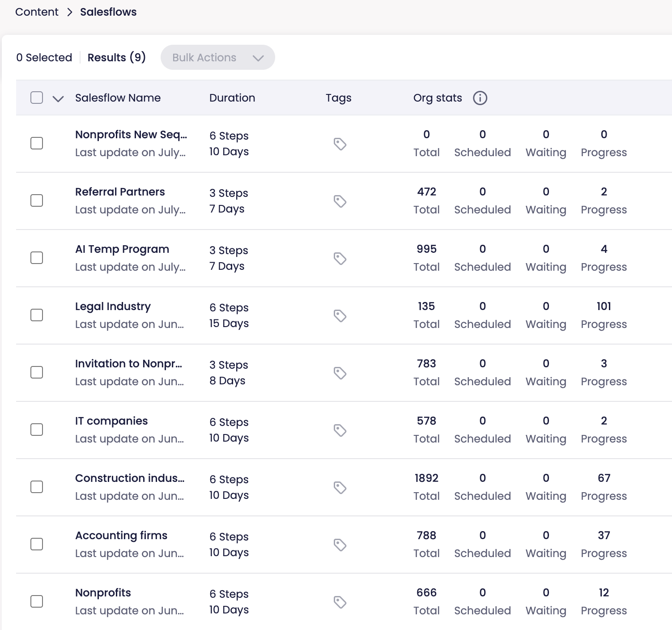
Task: Click the tag icon for AI Temp Program
Action: pos(340,259)
